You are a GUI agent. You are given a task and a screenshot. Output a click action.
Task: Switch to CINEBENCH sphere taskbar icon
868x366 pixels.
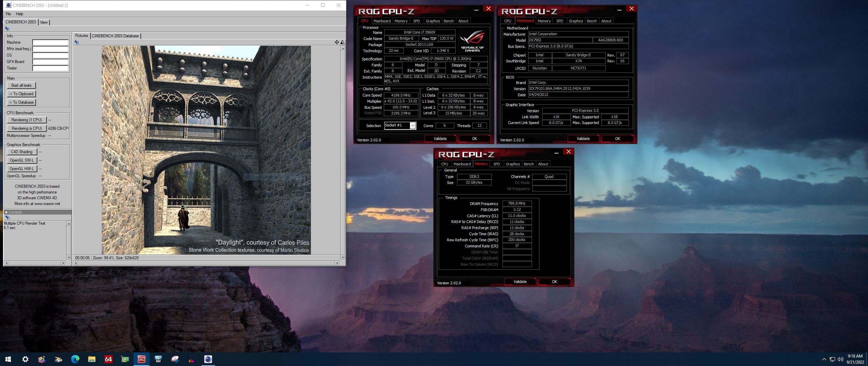click(208, 359)
